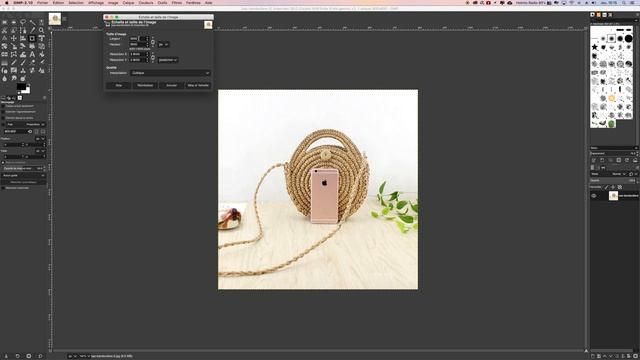Click the Mise à l'échelle button
Screen dimensions: 640x360
[x=198, y=85]
